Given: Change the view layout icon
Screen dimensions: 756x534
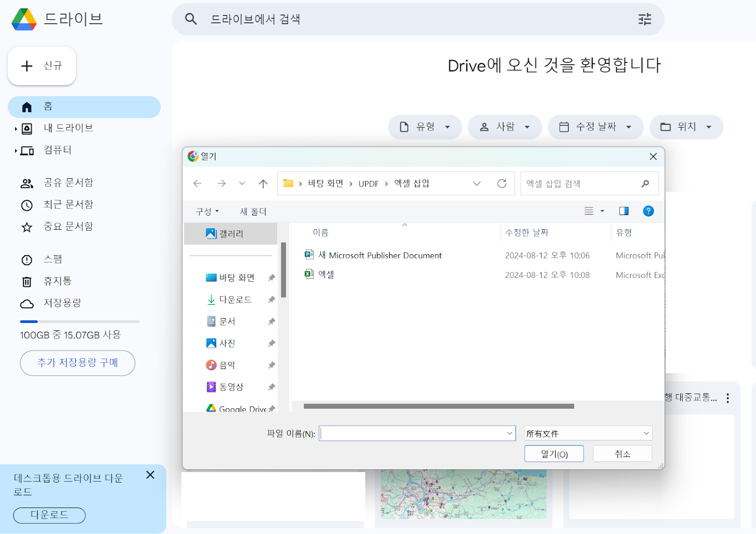Looking at the screenshot, I should tap(589, 211).
